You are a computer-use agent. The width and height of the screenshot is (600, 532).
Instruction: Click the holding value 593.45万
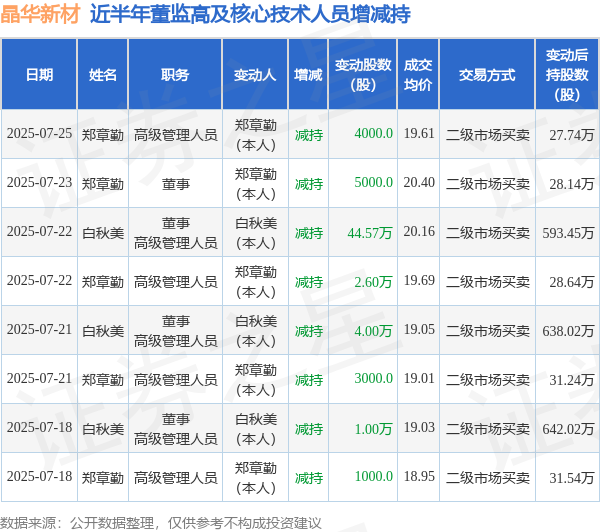[568, 233]
